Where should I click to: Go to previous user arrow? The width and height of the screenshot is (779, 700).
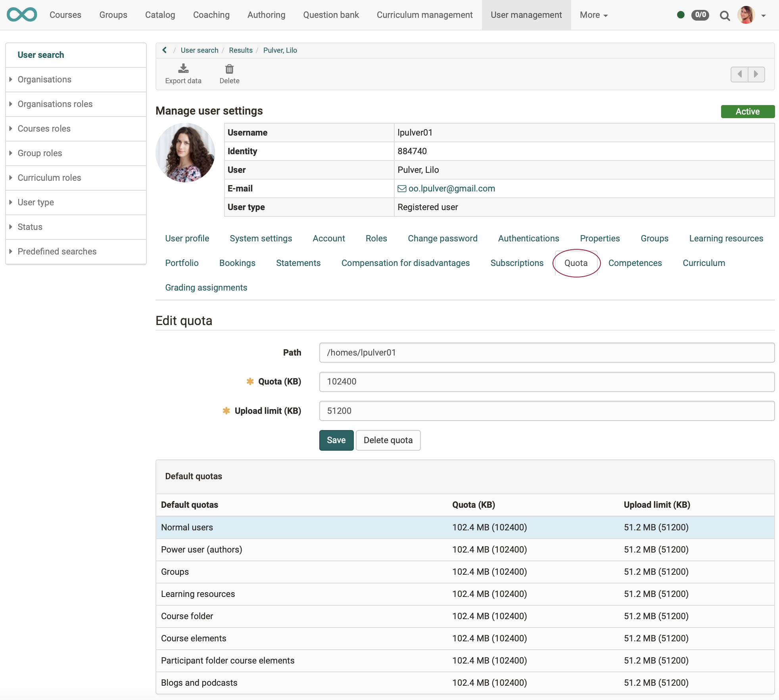(739, 74)
